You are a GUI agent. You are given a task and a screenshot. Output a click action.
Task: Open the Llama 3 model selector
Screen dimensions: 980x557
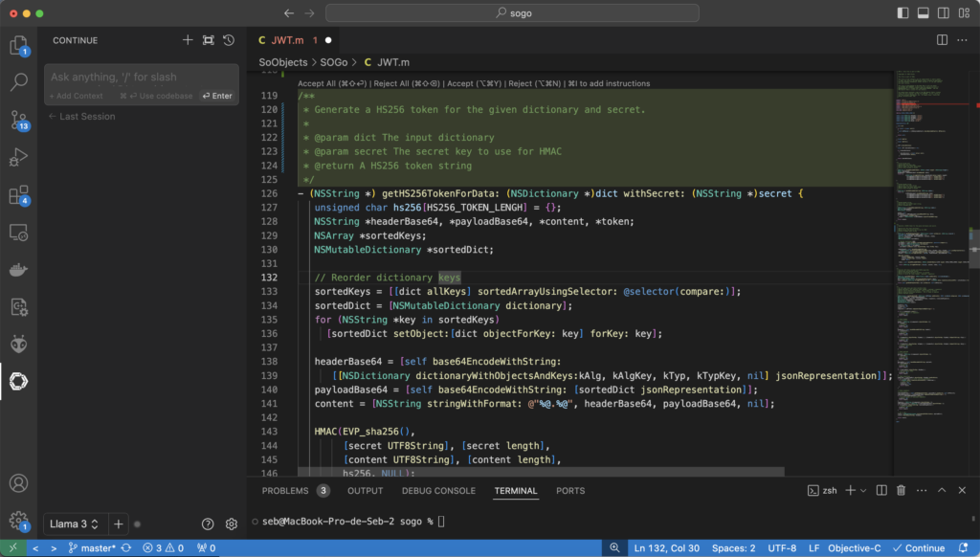click(74, 524)
